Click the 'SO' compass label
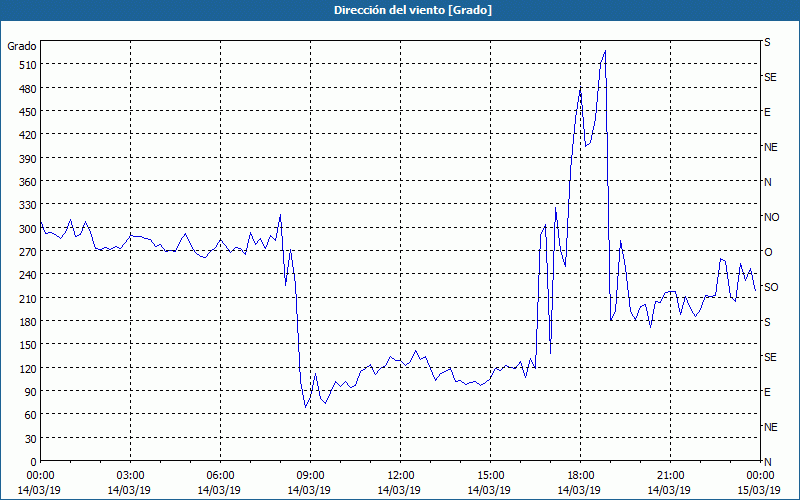Screen dimensions: 800x500 [x=771, y=287]
